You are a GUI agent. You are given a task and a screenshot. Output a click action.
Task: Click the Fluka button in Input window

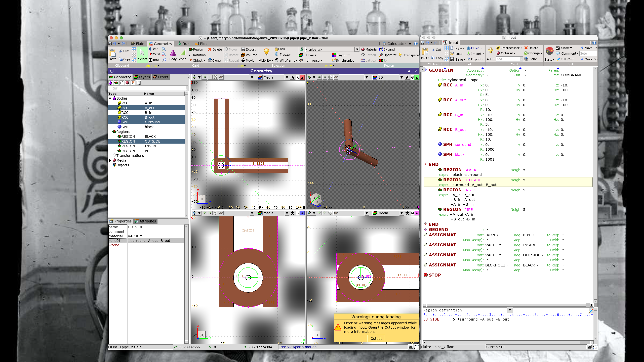coord(474,48)
